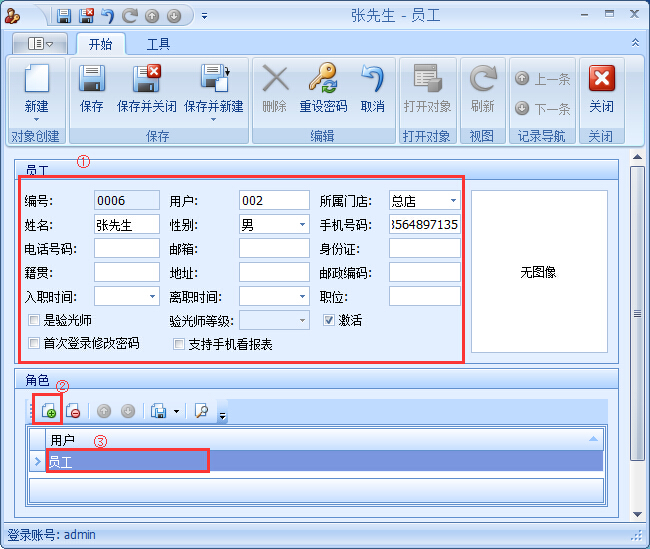Enable 支持手机看报表 checkbox

tap(179, 344)
